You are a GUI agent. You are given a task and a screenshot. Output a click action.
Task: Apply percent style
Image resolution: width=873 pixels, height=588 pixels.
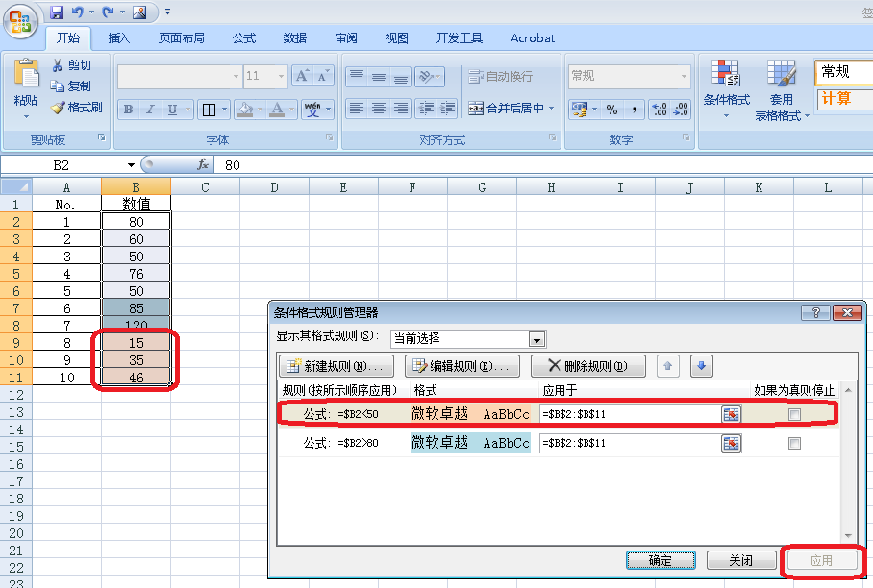(x=611, y=110)
